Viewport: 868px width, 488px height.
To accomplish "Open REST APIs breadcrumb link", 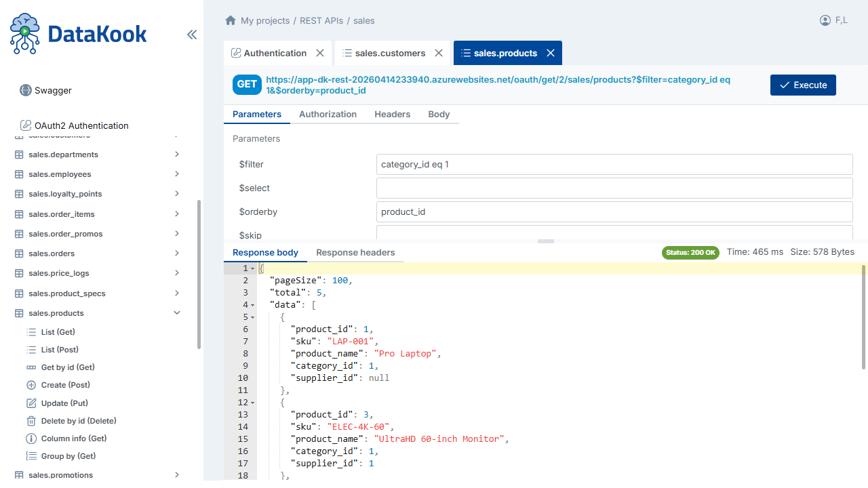I will click(321, 20).
